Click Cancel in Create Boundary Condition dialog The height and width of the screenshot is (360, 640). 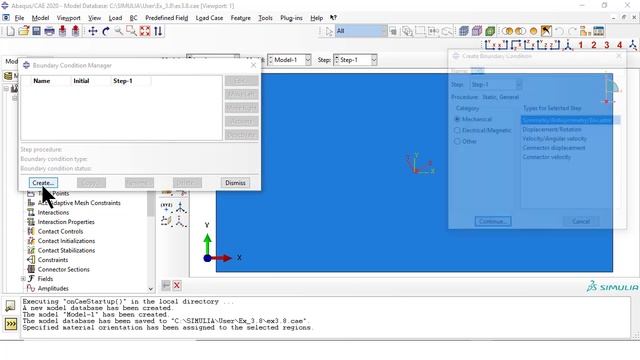point(581,221)
